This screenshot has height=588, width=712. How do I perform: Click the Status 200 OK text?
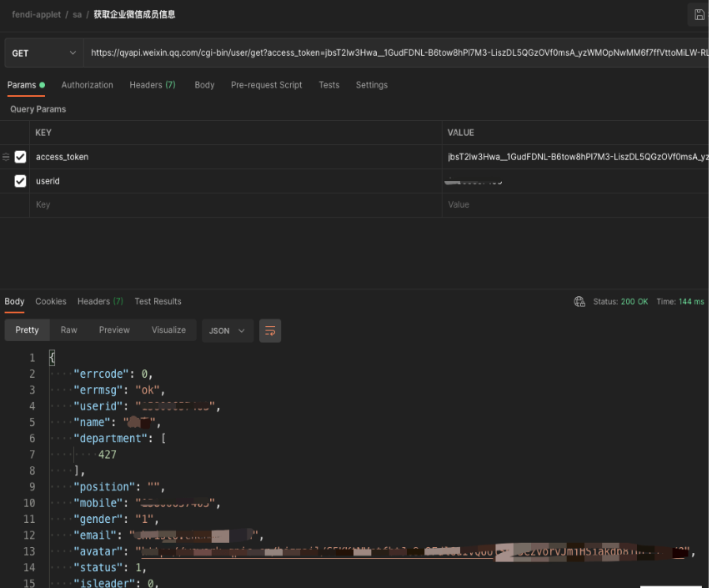coord(620,302)
